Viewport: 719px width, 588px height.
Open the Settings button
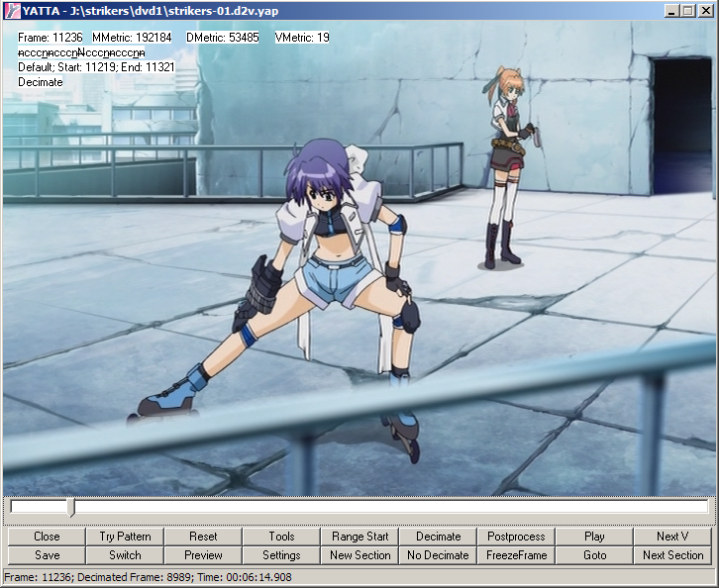click(281, 555)
